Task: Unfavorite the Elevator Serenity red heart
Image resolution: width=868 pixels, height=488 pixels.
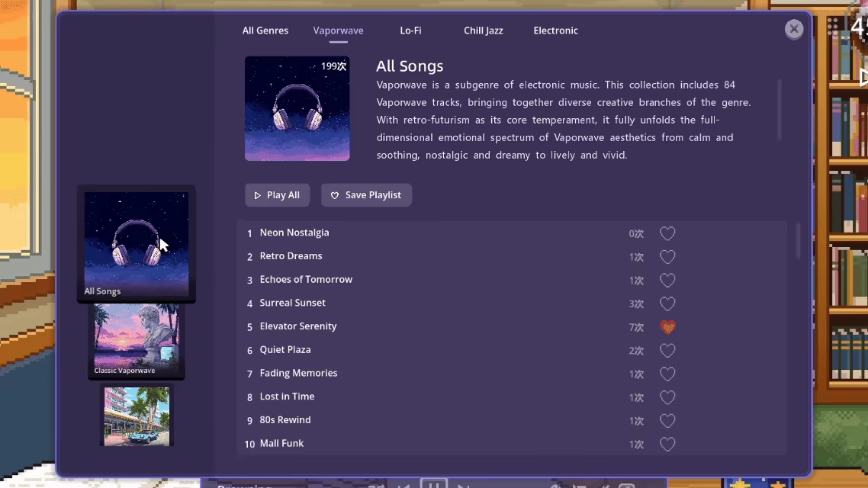Action: tap(667, 327)
